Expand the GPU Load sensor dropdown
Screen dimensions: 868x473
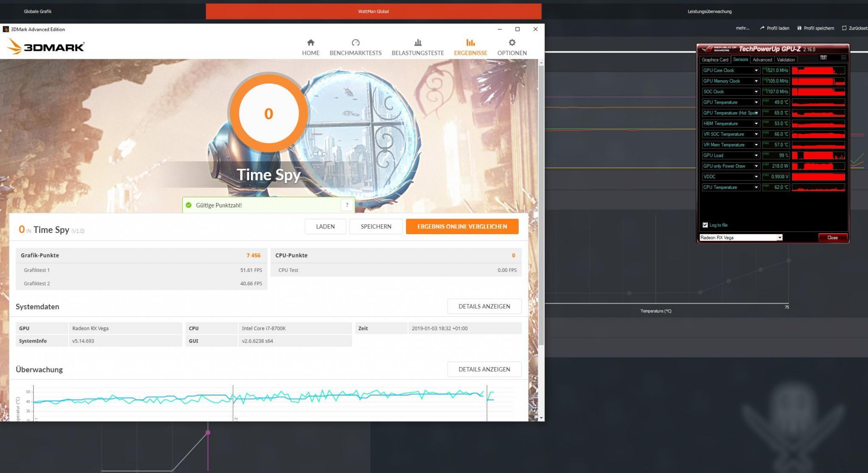(756, 155)
